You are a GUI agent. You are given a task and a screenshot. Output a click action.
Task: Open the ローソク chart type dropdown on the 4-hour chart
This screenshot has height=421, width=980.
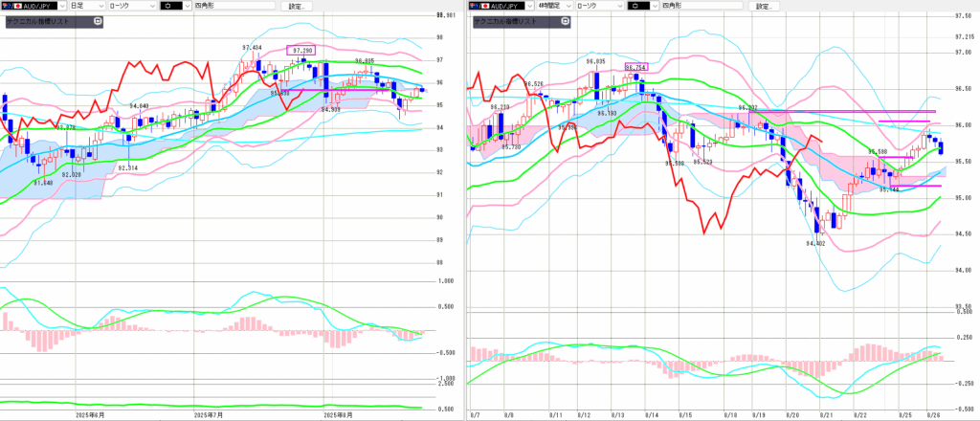pyautogui.click(x=600, y=6)
